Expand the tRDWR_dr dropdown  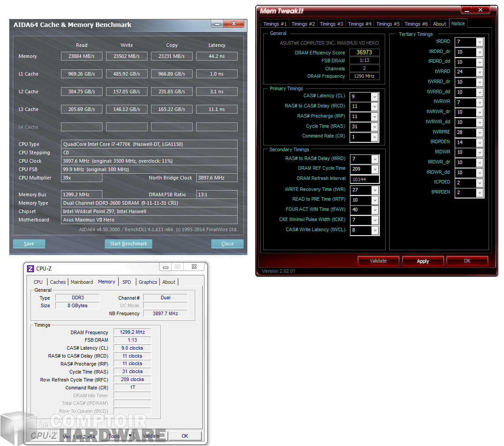(480, 163)
